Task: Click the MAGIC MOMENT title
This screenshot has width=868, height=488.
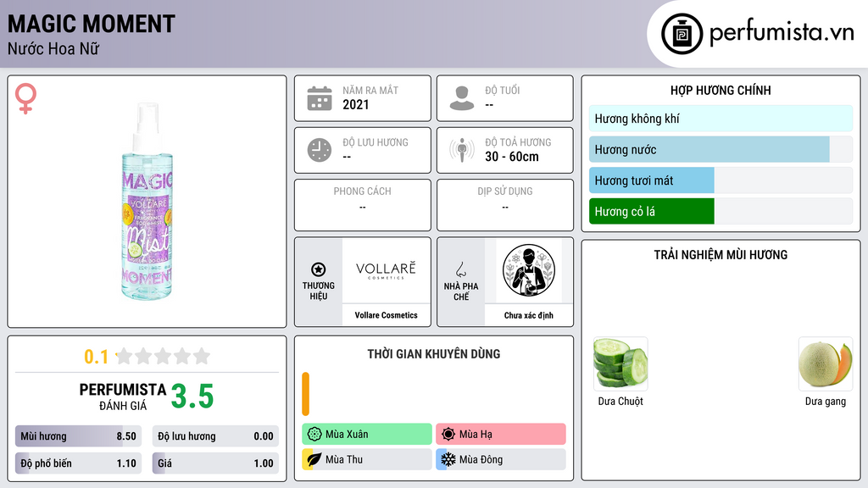Action: (92, 24)
